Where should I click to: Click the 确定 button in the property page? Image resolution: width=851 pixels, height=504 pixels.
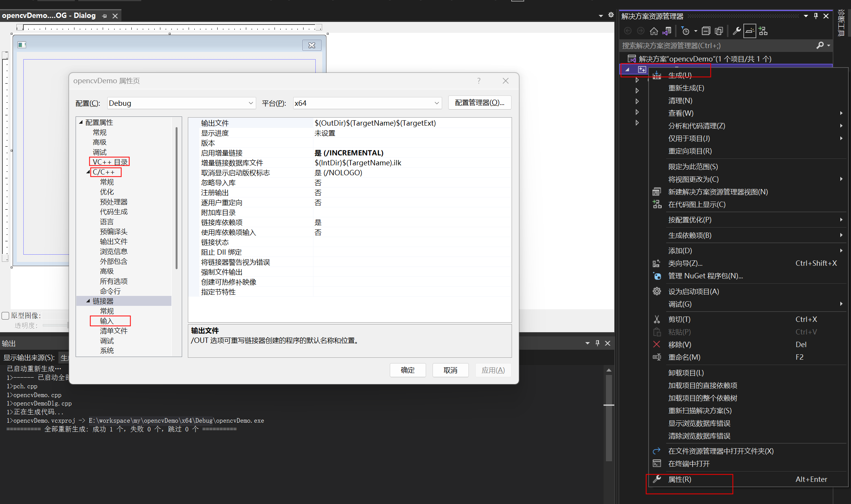coord(407,370)
